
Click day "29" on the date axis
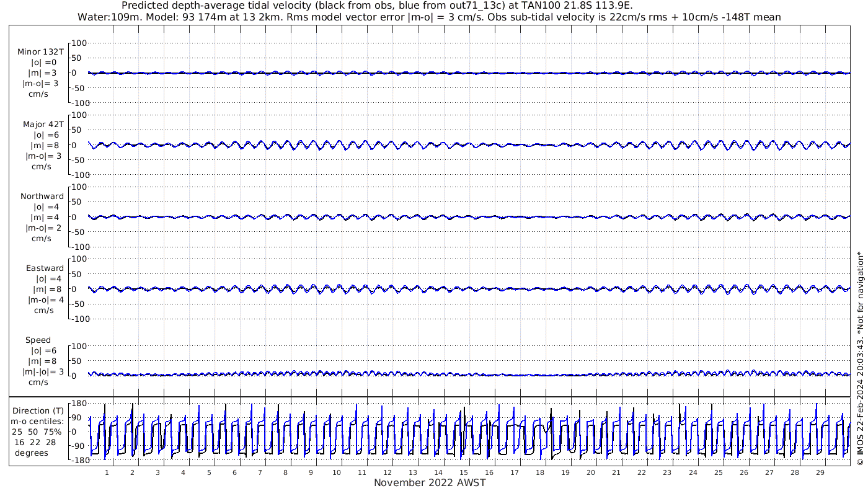(820, 472)
